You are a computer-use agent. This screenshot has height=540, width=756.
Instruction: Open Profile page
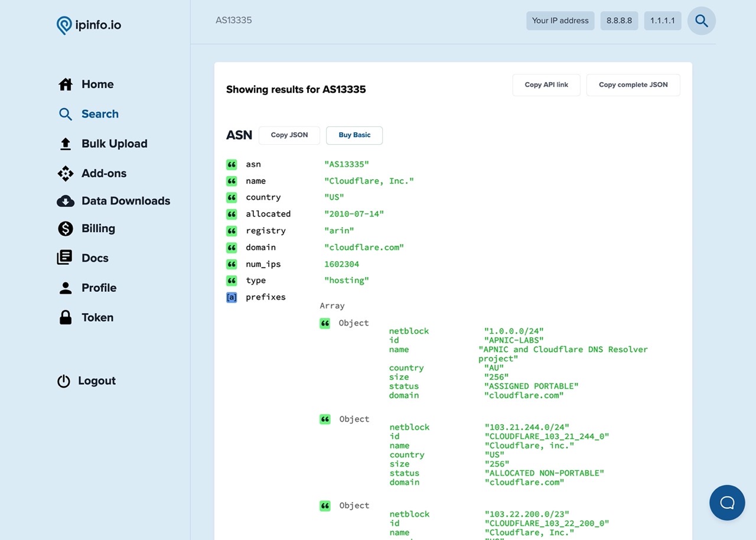(x=99, y=288)
